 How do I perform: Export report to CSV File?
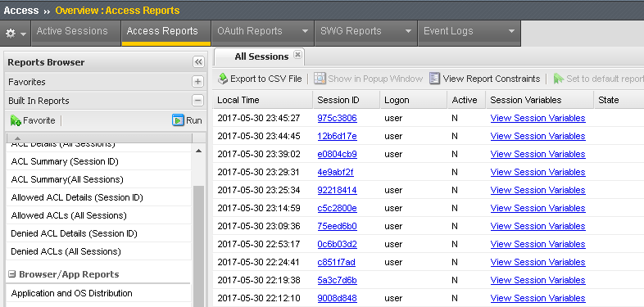[x=260, y=79]
